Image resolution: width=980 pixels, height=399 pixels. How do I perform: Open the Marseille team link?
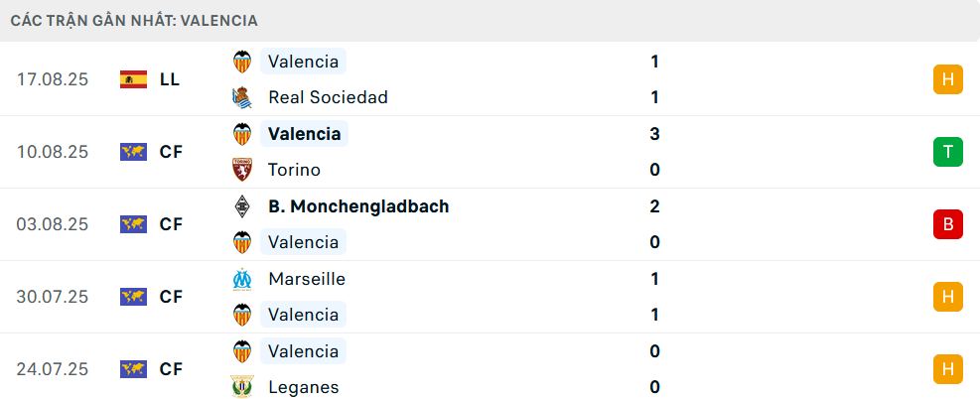point(307,279)
